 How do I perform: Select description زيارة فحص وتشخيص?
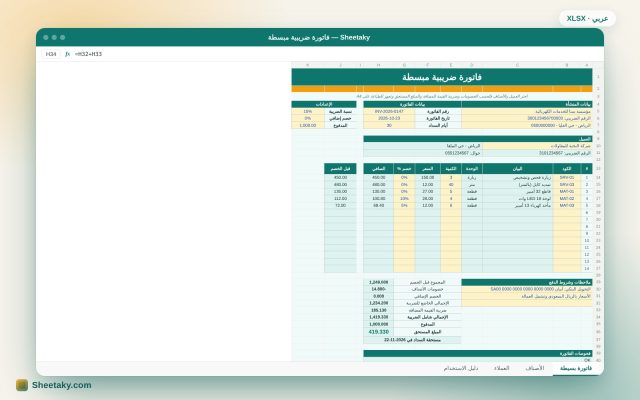[518, 178]
